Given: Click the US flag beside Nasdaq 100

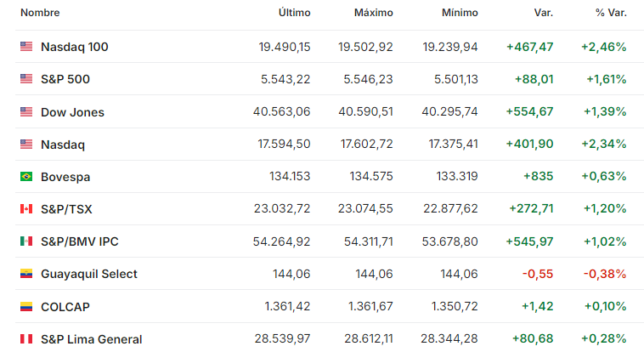Looking at the screenshot, I should [x=26, y=47].
